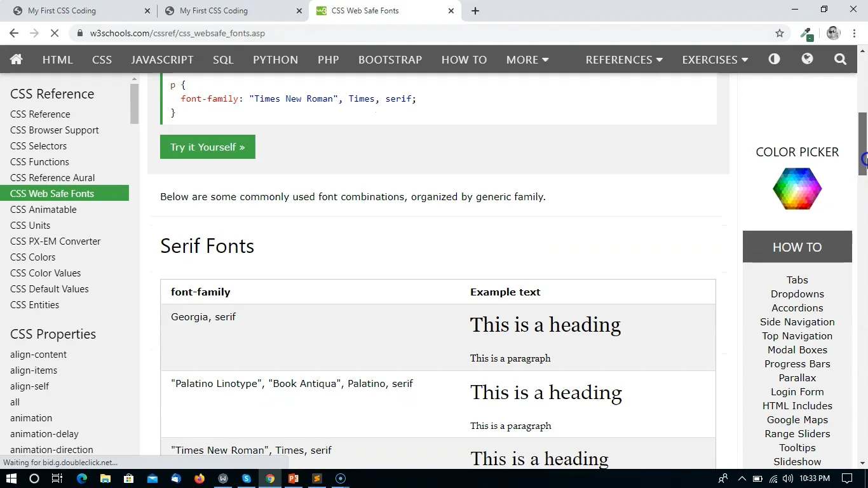Stop loading the page

[x=55, y=33]
